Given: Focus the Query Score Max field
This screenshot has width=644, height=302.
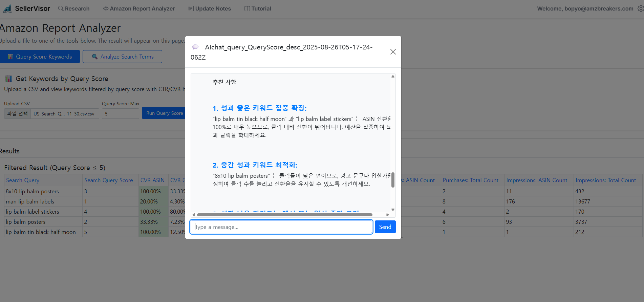Looking at the screenshot, I should click(121, 113).
